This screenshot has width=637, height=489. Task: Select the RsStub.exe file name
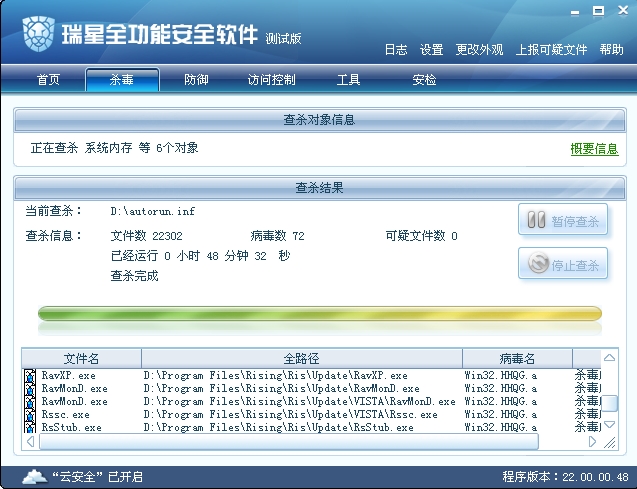point(72,427)
